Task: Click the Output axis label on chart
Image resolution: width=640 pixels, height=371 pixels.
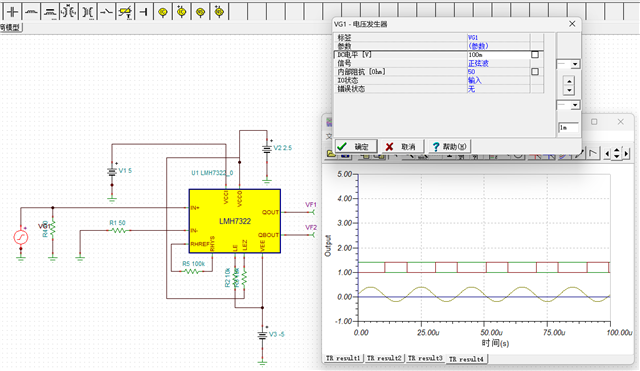Action: tap(327, 245)
